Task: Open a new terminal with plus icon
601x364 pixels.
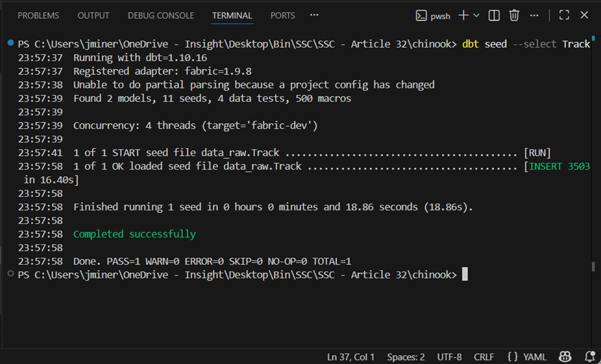Action: tap(463, 15)
